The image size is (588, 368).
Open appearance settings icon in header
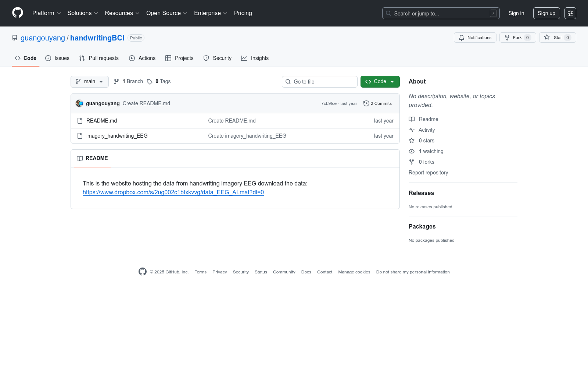click(570, 13)
